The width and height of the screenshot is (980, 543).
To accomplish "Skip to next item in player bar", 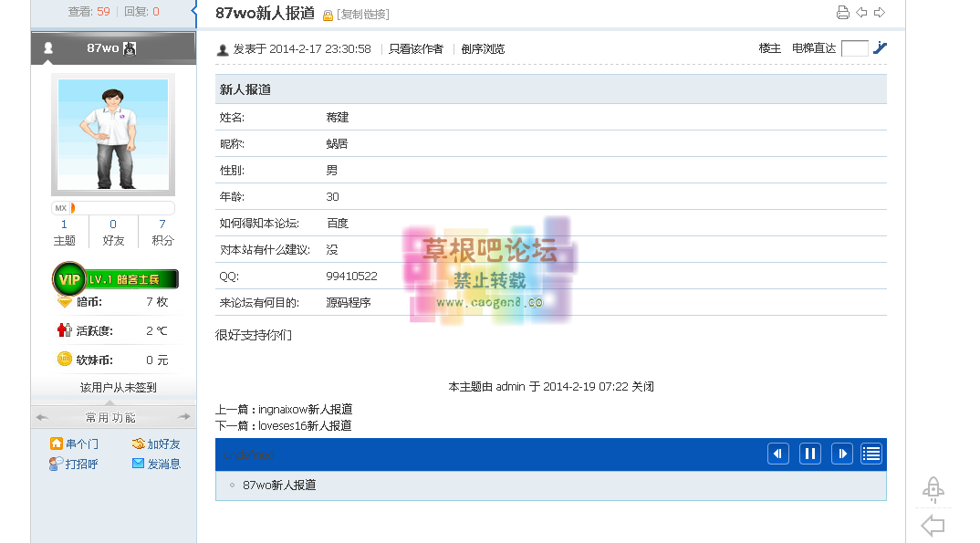I will pos(841,454).
